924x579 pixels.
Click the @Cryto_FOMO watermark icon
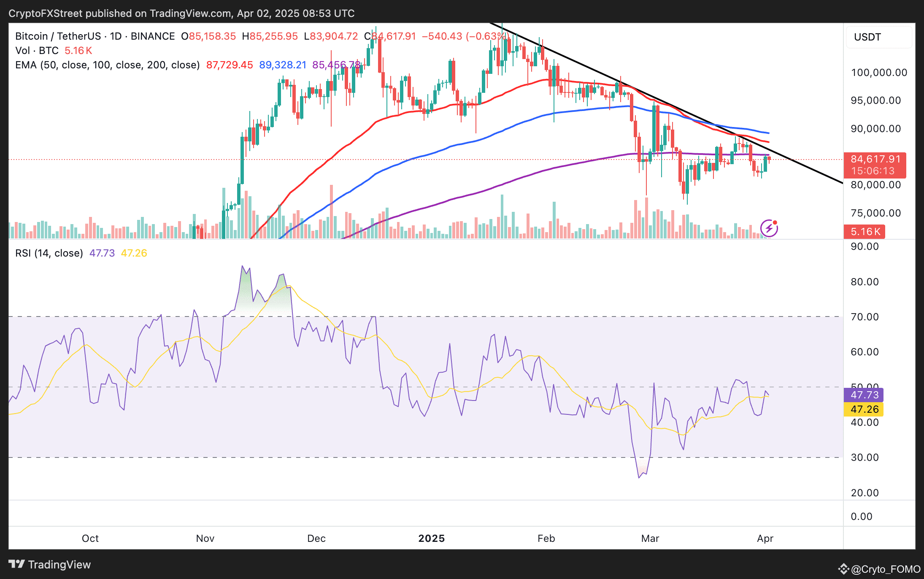coord(843,569)
